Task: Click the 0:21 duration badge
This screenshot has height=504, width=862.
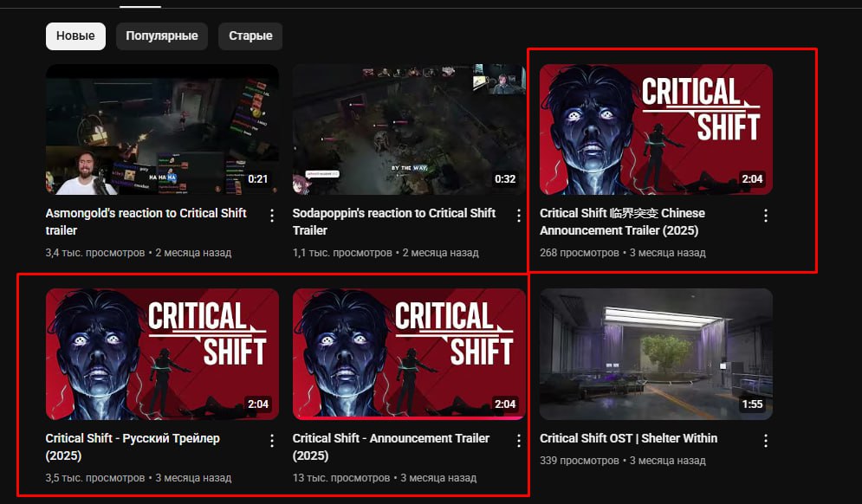Action: [x=258, y=178]
